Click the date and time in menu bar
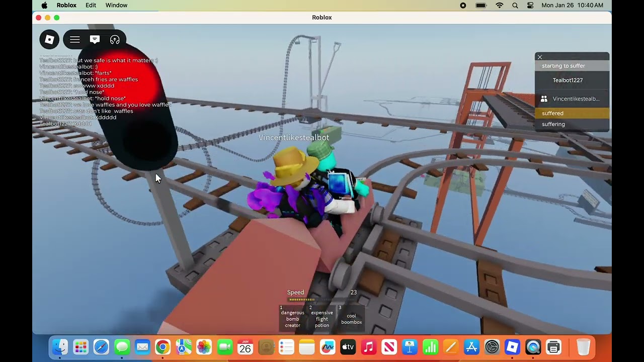The height and width of the screenshot is (362, 644). pos(572,5)
